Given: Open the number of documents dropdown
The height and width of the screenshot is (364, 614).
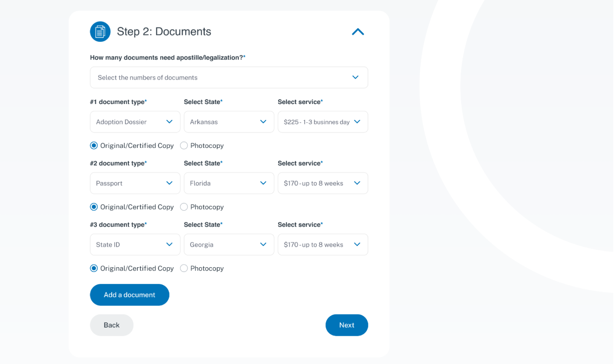Looking at the screenshot, I should coord(229,78).
